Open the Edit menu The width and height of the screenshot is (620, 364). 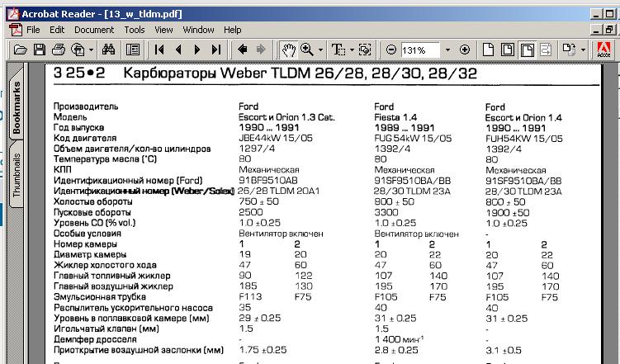pyautogui.click(x=57, y=30)
